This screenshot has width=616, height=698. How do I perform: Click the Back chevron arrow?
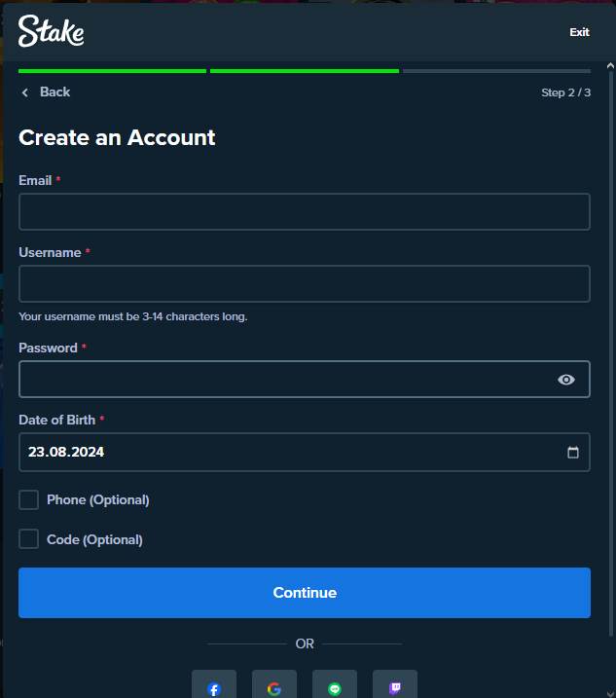pos(25,92)
